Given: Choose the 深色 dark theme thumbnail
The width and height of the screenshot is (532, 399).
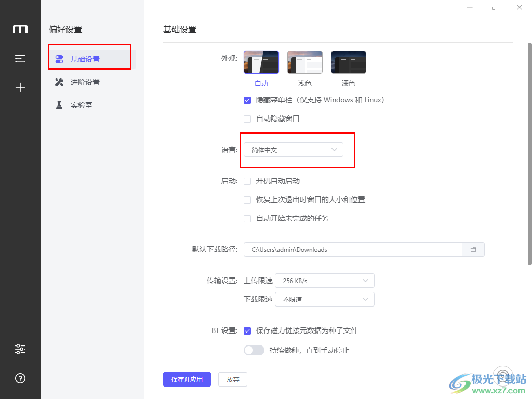Looking at the screenshot, I should tap(349, 62).
